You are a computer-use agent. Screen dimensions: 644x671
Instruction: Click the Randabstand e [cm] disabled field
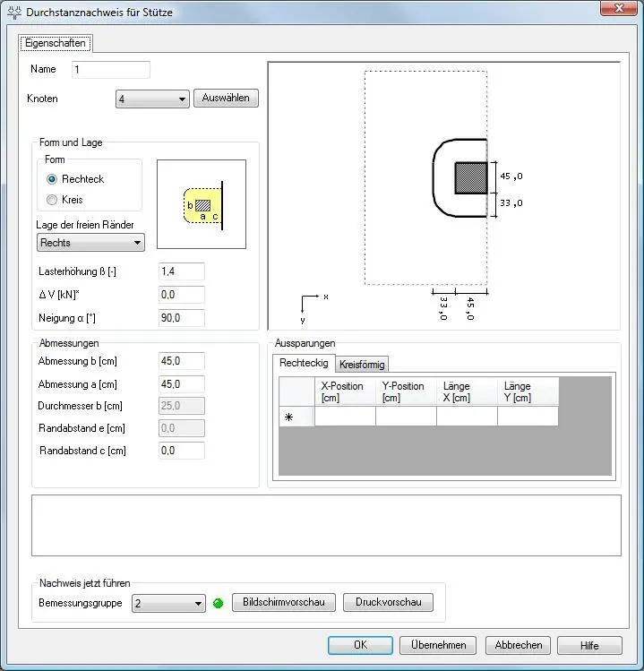tap(182, 428)
